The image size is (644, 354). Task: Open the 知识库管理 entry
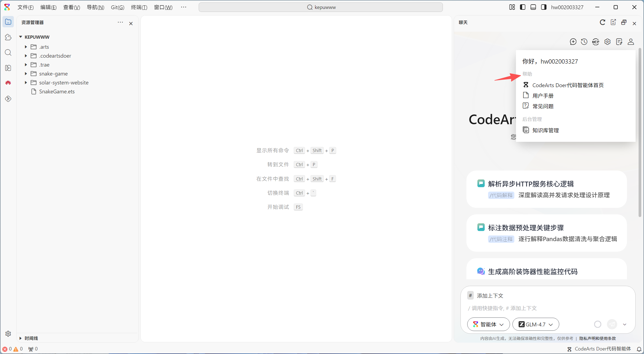(545, 130)
